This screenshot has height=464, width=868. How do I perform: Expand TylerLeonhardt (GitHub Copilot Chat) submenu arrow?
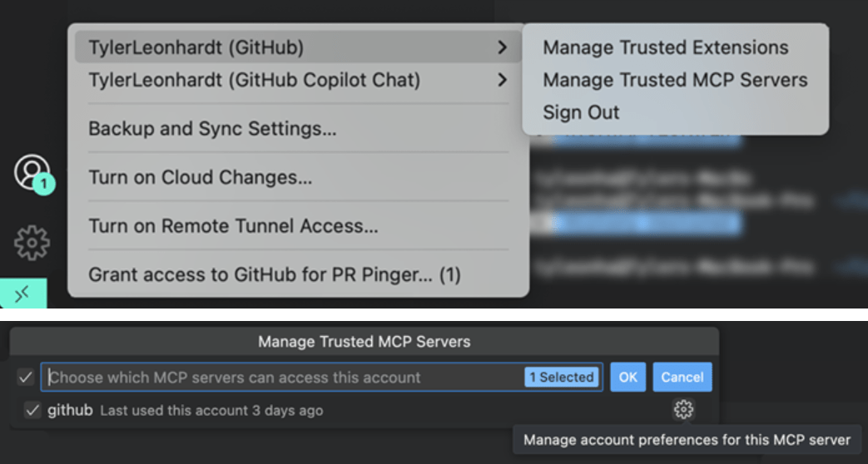point(502,80)
